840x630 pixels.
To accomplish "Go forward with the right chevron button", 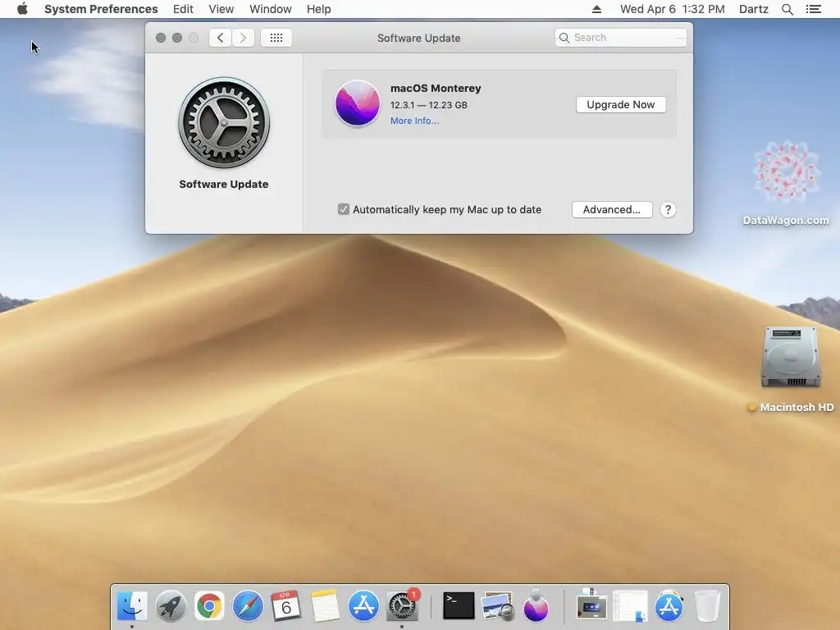I will point(243,38).
